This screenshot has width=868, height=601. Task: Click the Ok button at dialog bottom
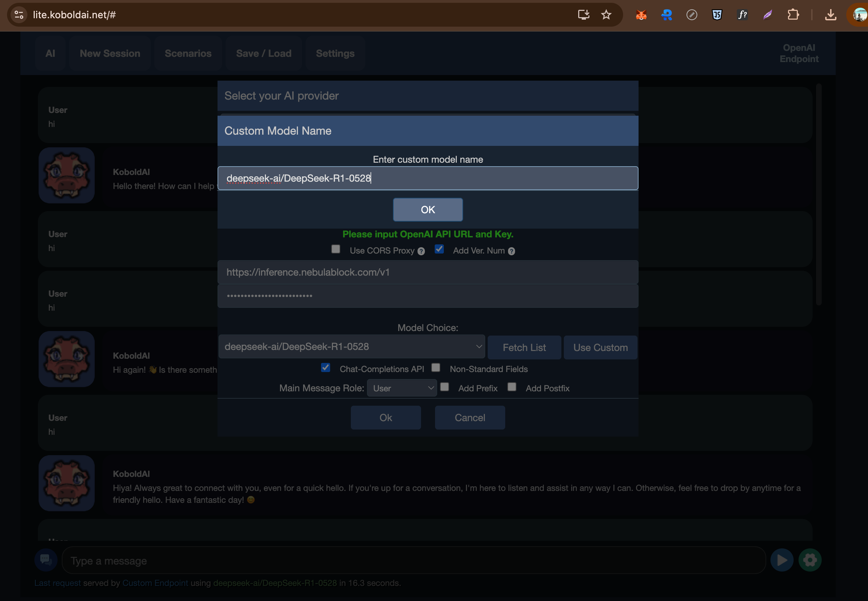point(386,418)
